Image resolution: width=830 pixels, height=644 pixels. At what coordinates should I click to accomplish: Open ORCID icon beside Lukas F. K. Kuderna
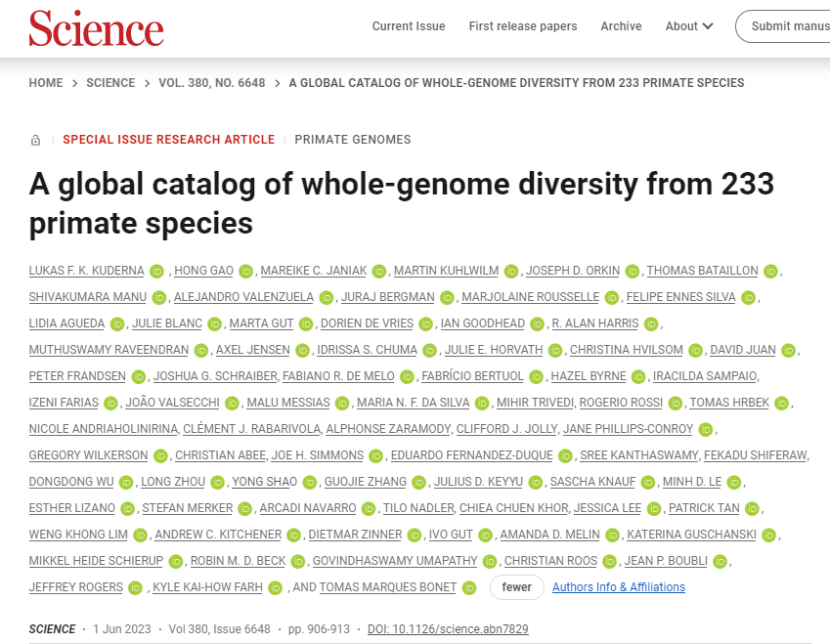click(159, 271)
